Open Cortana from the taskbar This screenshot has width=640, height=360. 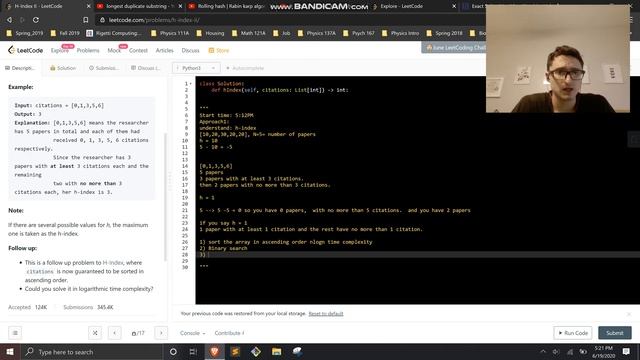173,351
